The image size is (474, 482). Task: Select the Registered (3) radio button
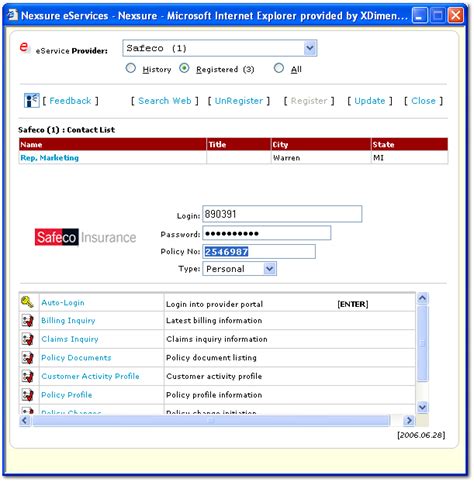pyautogui.click(x=184, y=68)
